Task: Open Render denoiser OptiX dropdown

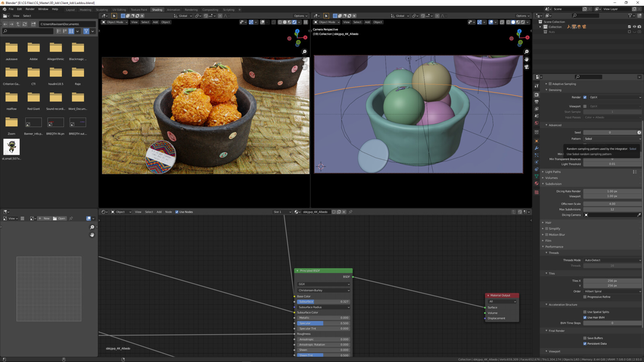Action: tap(615, 97)
